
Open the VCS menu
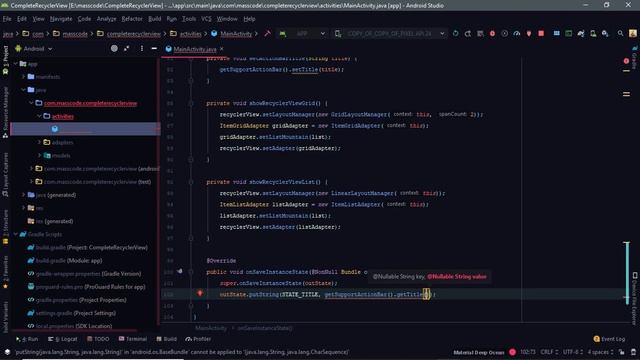pyautogui.click(x=206, y=19)
